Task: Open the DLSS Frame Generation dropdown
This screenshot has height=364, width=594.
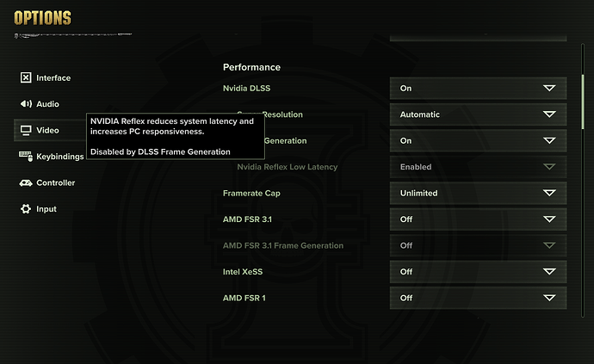Action: (x=478, y=141)
